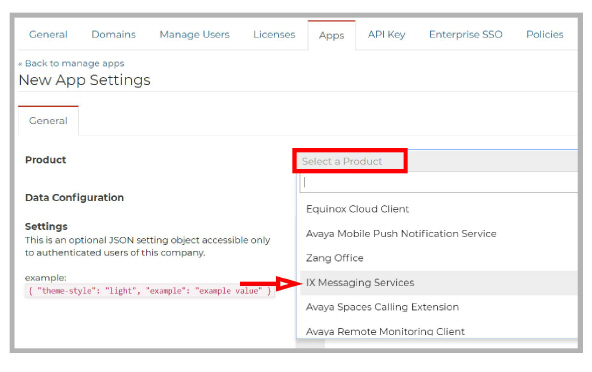This screenshot has width=592, height=372.
Task: Go to the Licenses tab
Action: pos(274,34)
